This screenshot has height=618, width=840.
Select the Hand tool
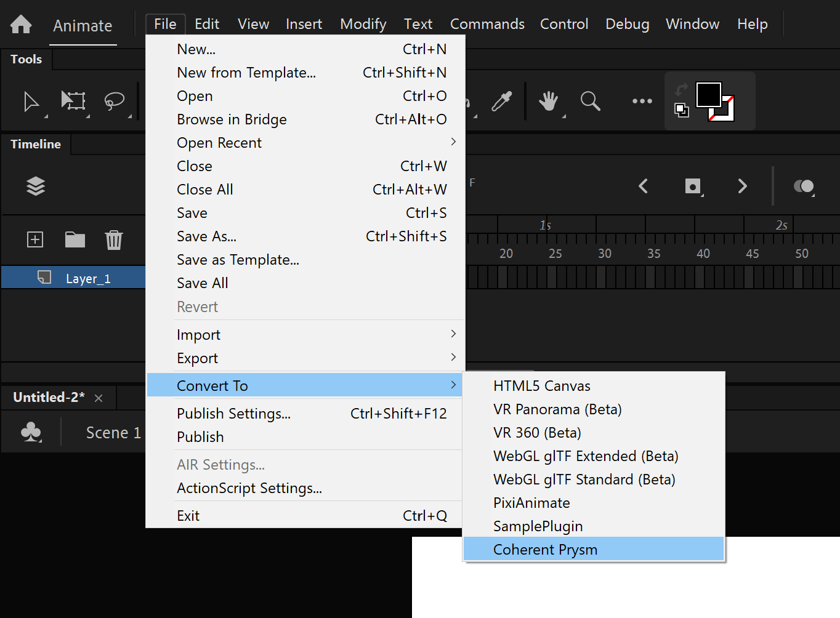click(x=548, y=101)
